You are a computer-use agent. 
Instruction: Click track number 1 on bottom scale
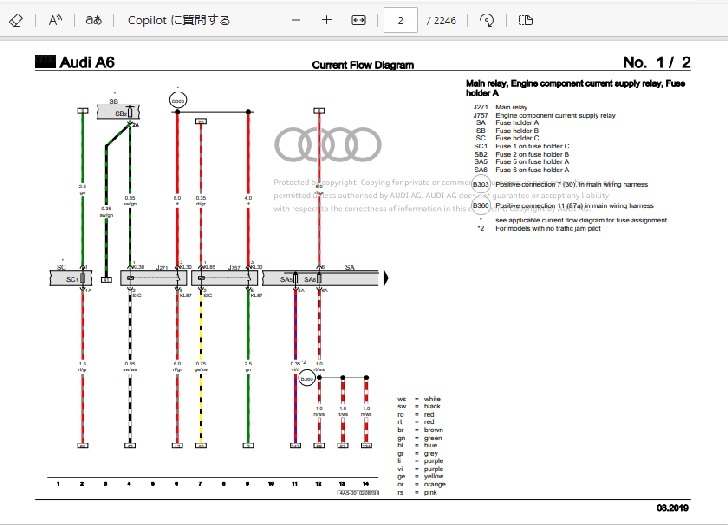[58, 484]
